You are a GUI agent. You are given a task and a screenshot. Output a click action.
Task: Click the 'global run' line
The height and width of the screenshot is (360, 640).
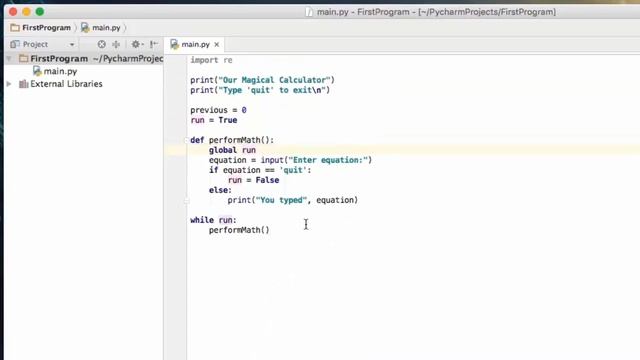pyautogui.click(x=232, y=150)
